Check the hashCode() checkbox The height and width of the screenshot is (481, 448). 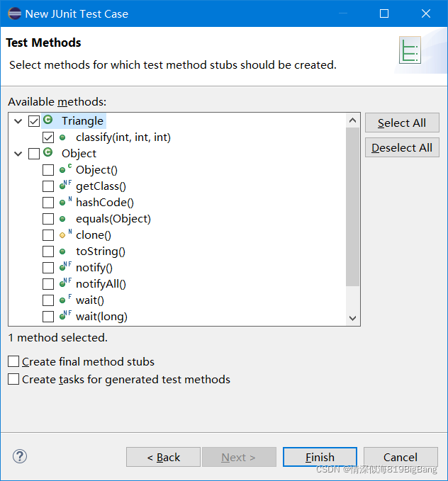point(48,203)
